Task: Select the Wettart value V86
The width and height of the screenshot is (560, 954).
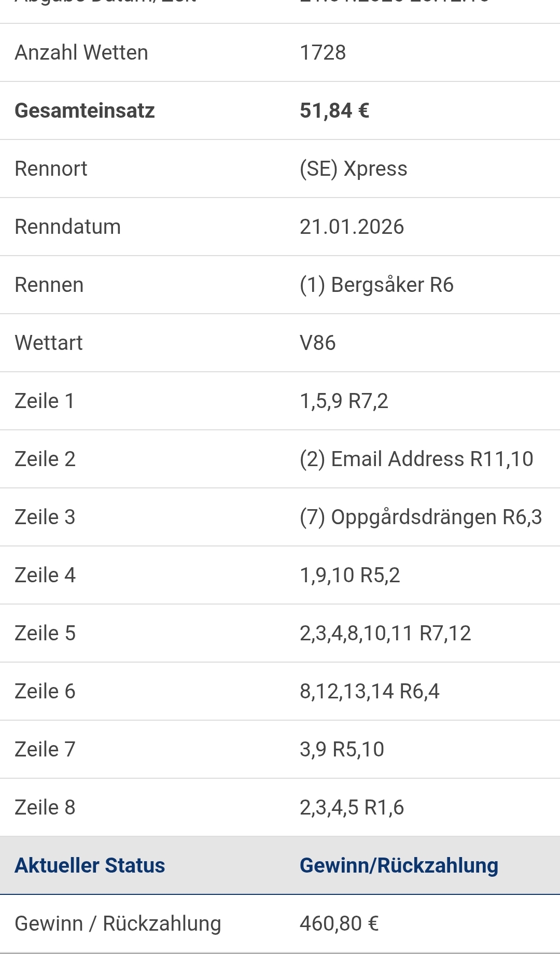Action: (317, 343)
